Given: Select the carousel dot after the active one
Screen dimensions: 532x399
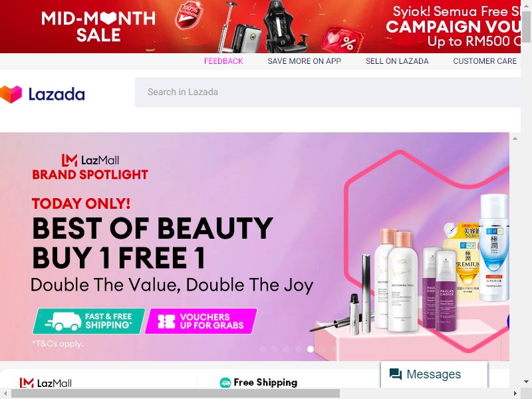Looking at the screenshot, I should click(x=323, y=348).
